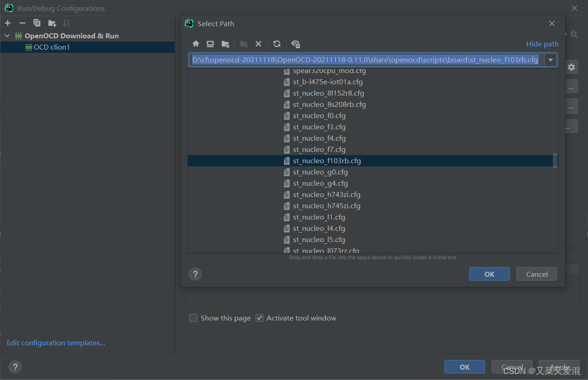Click the path text field
This screenshot has height=380, width=588.
[x=366, y=60]
